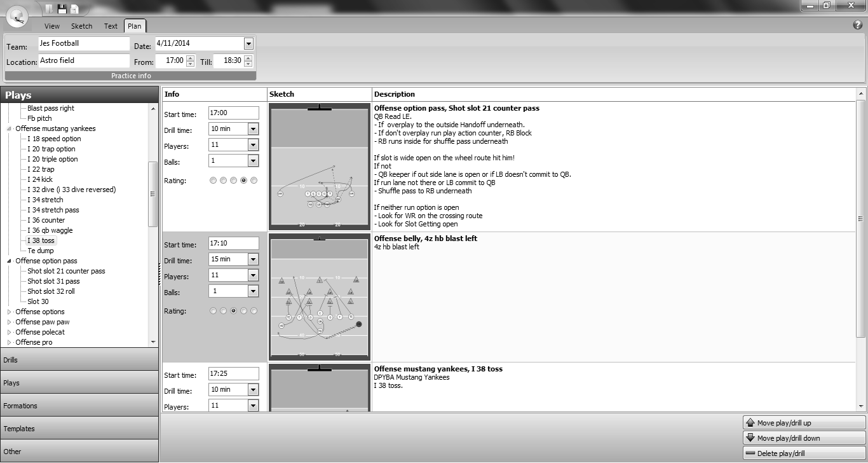The image size is (868, 463).
Task: Collapse the Offense option pass tree node
Action: [10, 261]
